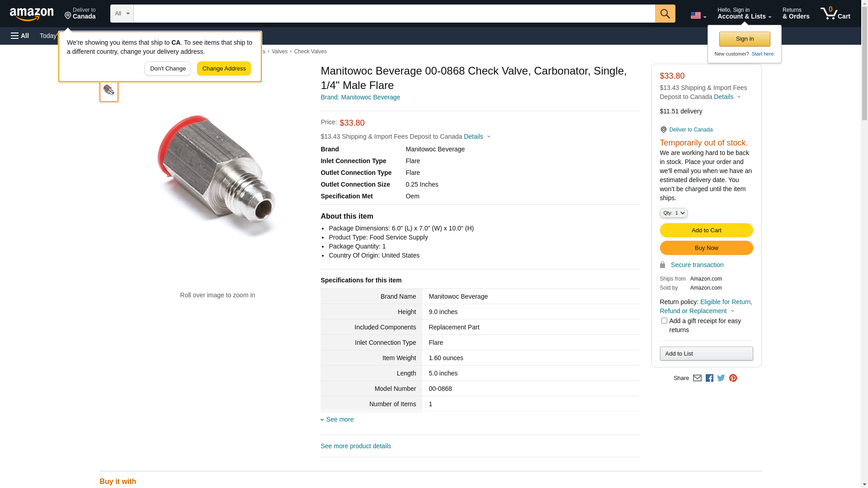Open the Qty quantity dropdown
This screenshot has height=488, width=868.
[x=673, y=213]
